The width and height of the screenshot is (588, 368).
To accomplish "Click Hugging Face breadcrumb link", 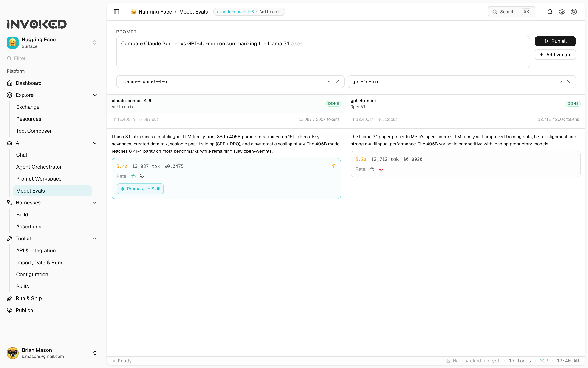I will (155, 12).
